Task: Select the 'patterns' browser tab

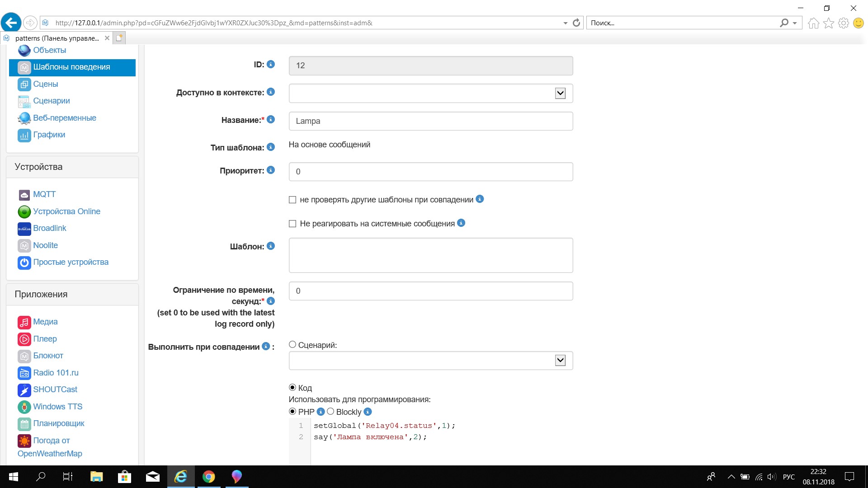Action: (x=57, y=38)
